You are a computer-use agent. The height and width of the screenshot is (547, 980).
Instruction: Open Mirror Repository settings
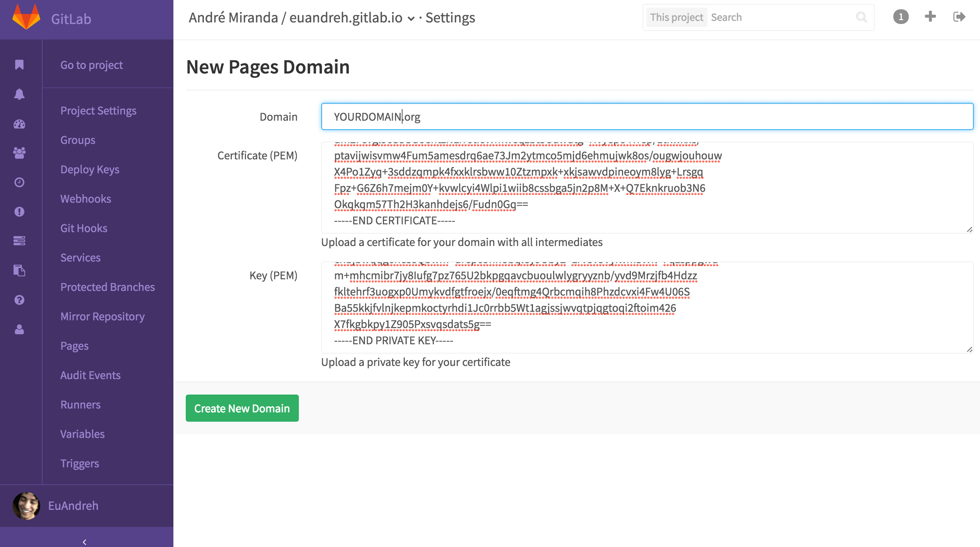[x=103, y=316]
